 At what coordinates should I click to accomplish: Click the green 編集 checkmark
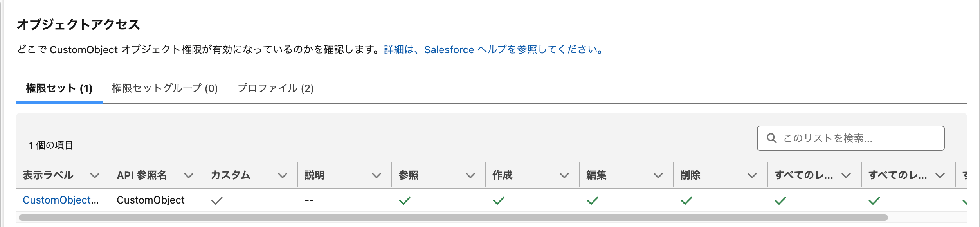(592, 201)
